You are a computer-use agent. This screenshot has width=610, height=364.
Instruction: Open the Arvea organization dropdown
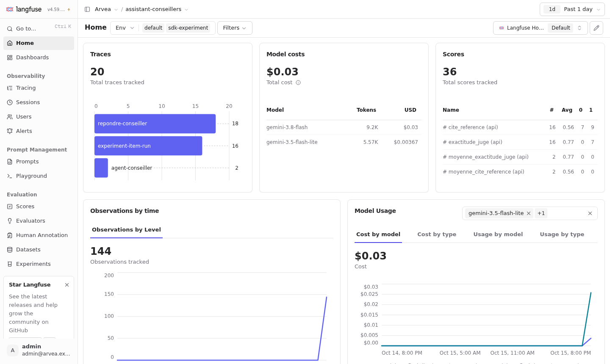click(106, 9)
